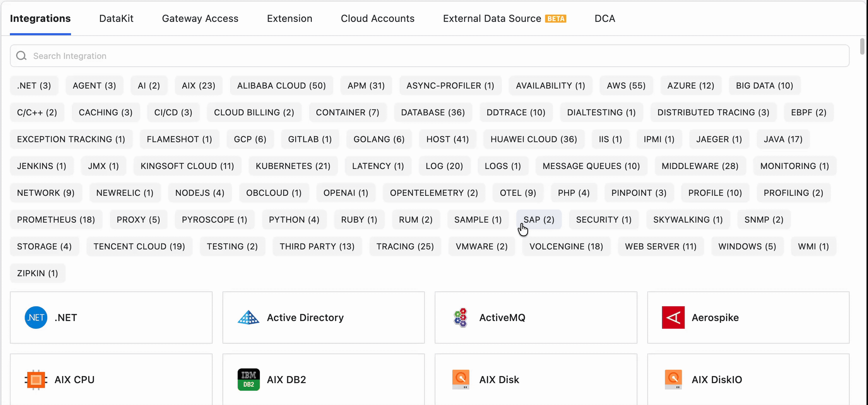Viewport: 868px width, 405px height.
Task: Open the Gateway Access tab
Action: click(200, 18)
